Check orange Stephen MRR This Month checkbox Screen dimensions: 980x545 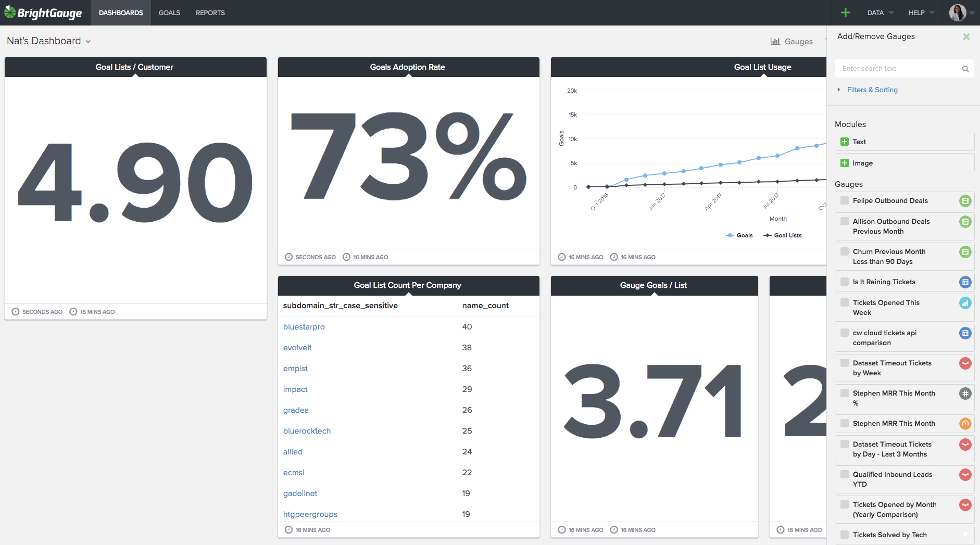pos(845,423)
